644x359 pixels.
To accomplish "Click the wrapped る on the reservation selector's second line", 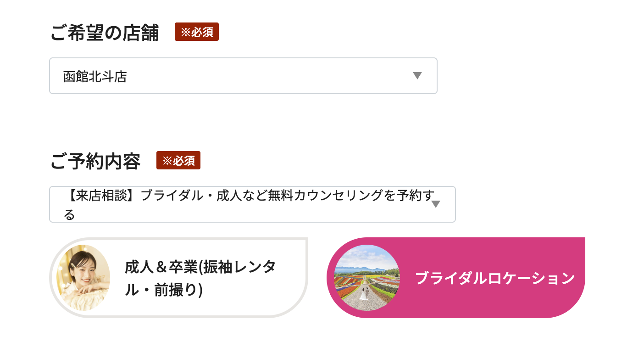I will tap(69, 214).
